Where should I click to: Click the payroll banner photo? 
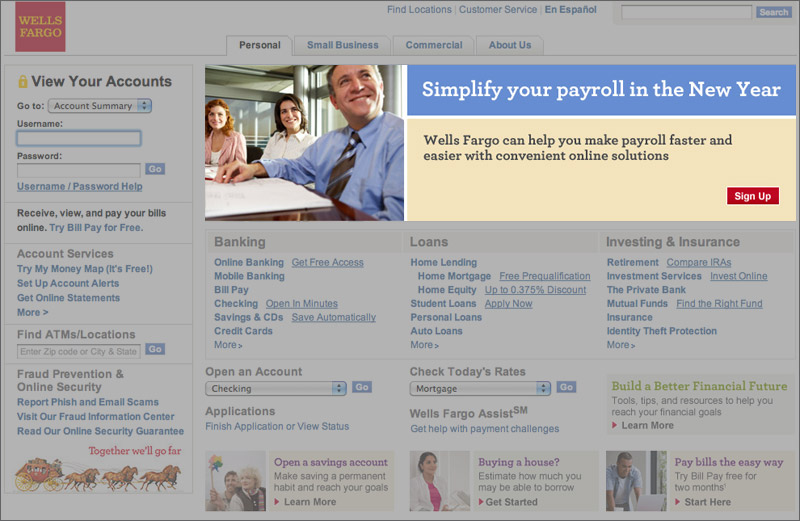tap(305, 143)
